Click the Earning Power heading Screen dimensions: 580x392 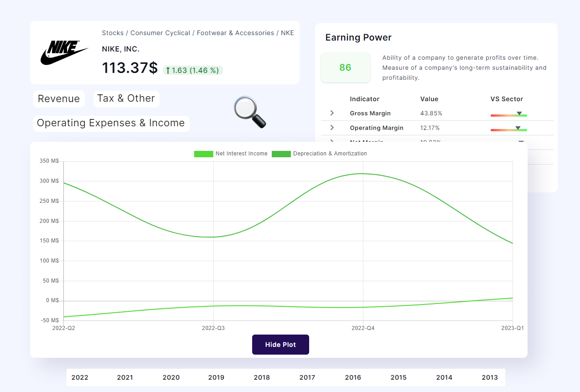point(358,37)
